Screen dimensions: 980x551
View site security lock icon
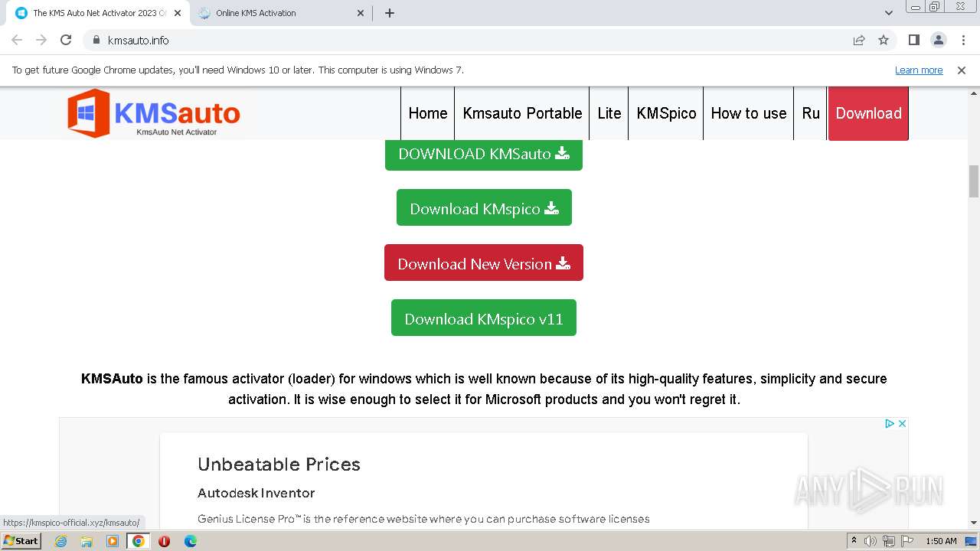(96, 40)
